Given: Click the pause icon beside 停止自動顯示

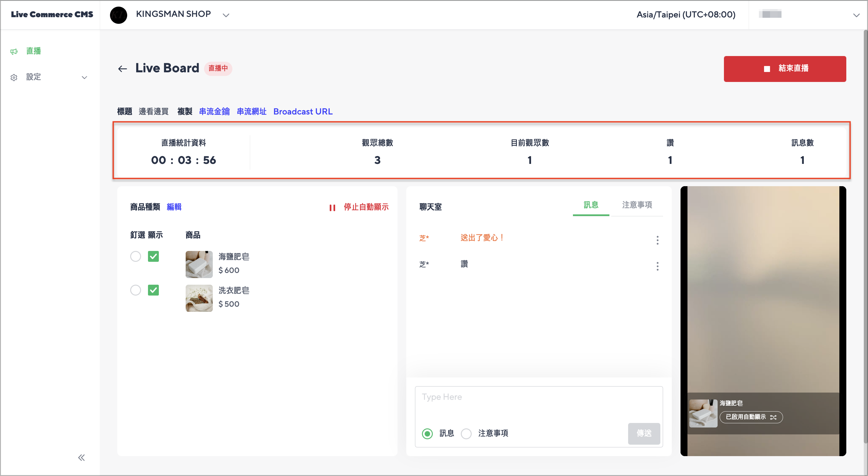Looking at the screenshot, I should coord(332,208).
